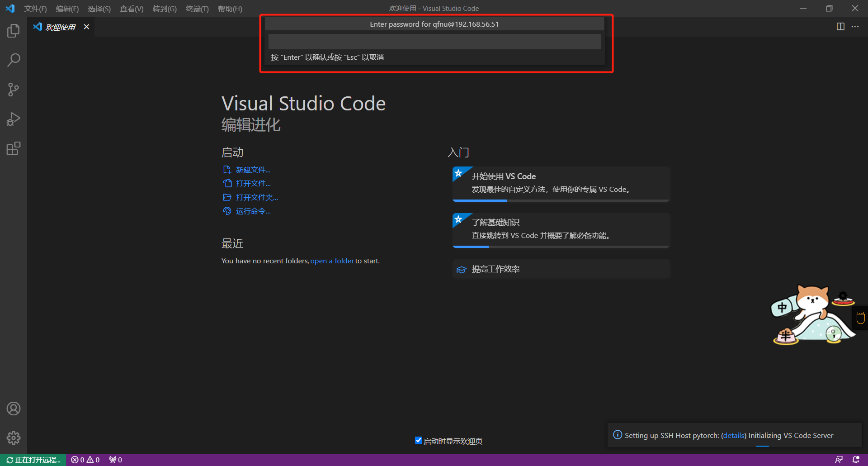The width and height of the screenshot is (868, 466).
Task: Click the details link in SSH notification
Action: [733, 435]
